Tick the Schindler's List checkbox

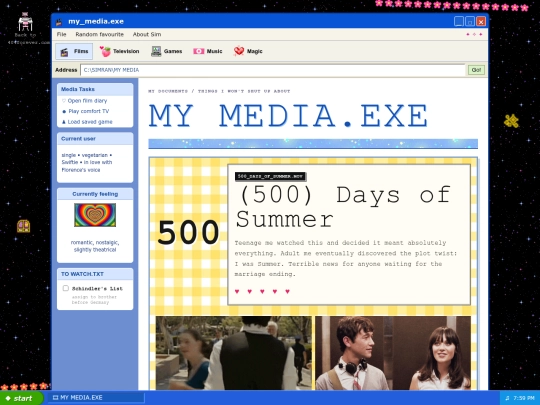(x=66, y=288)
